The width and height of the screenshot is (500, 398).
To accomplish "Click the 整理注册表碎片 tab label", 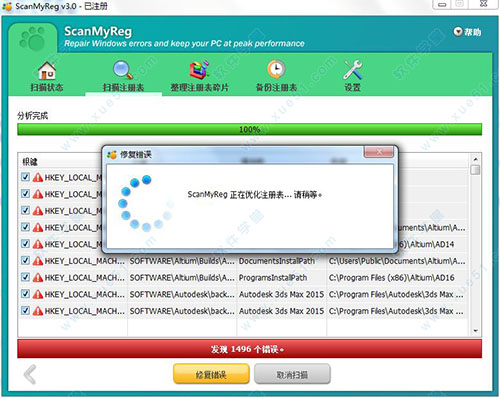I will click(199, 87).
